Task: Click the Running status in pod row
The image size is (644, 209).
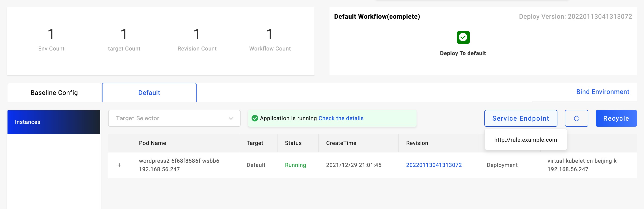Action: coord(295,165)
